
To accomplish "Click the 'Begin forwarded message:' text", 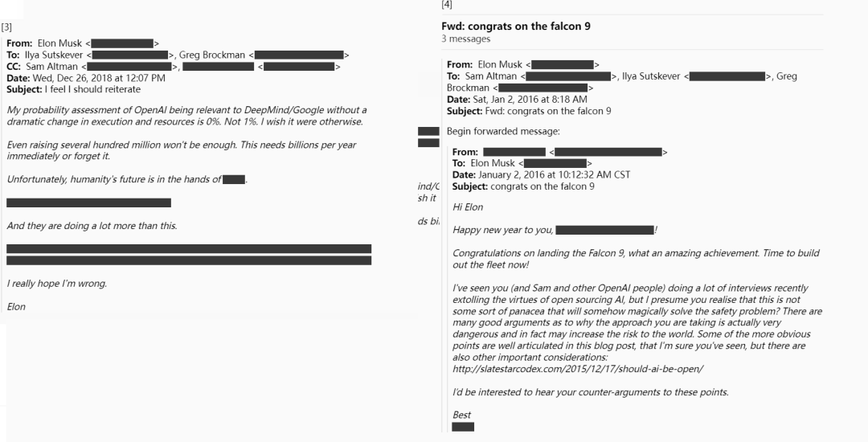I will 503,131.
